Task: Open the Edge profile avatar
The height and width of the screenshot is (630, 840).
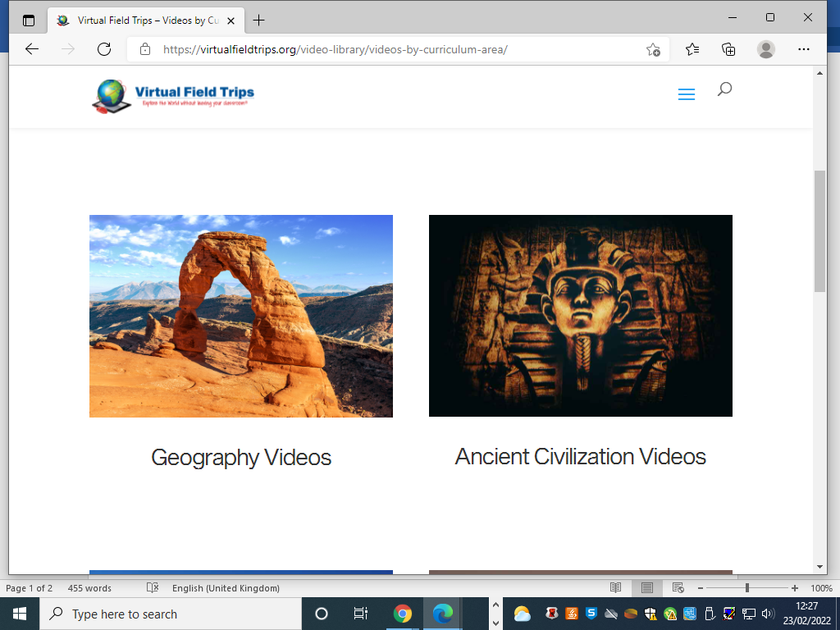Action: pyautogui.click(x=766, y=49)
